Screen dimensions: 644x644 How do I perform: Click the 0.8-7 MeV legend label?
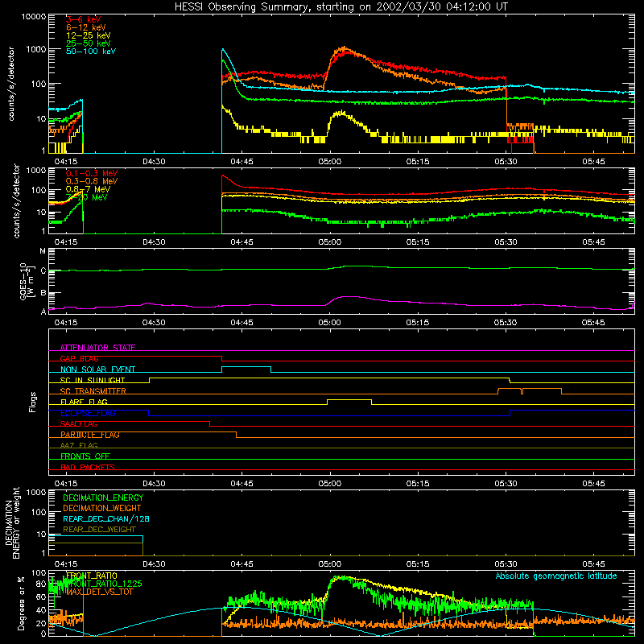88,189
